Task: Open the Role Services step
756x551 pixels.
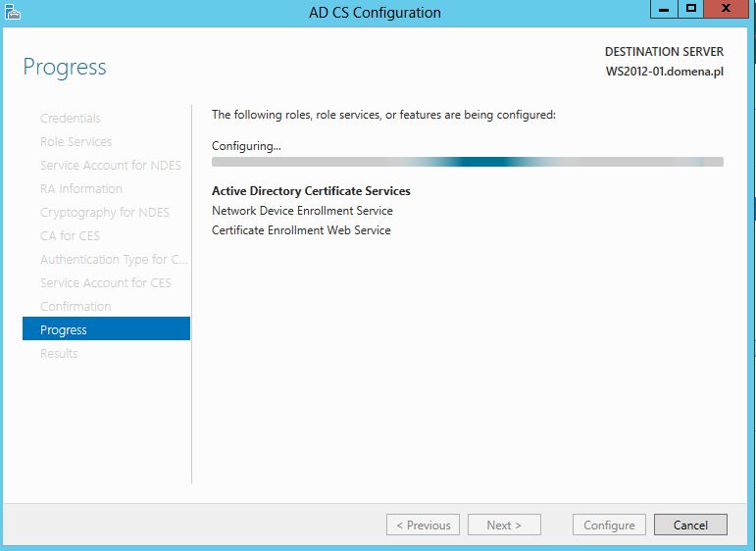Action: (76, 142)
